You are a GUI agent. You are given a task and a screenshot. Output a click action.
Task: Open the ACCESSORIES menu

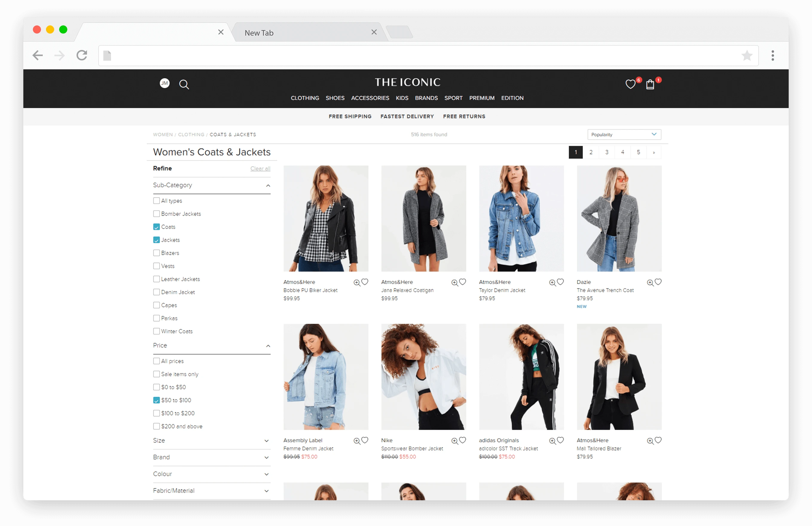point(370,98)
